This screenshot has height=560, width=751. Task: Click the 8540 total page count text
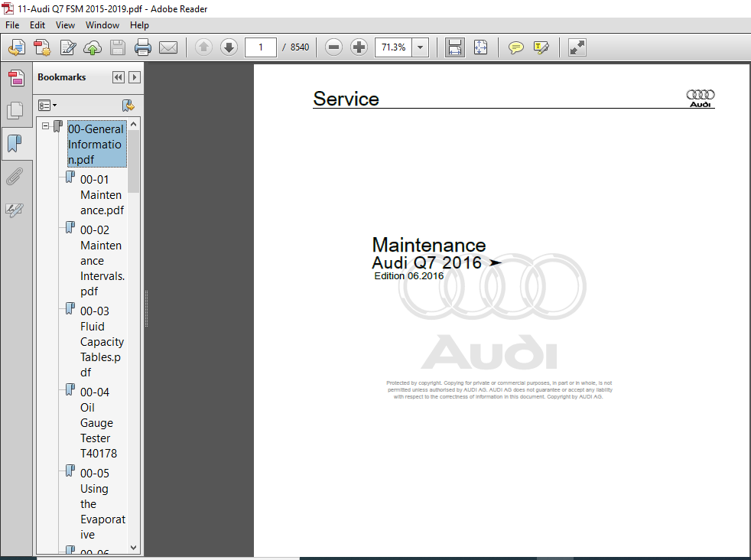pyautogui.click(x=299, y=47)
